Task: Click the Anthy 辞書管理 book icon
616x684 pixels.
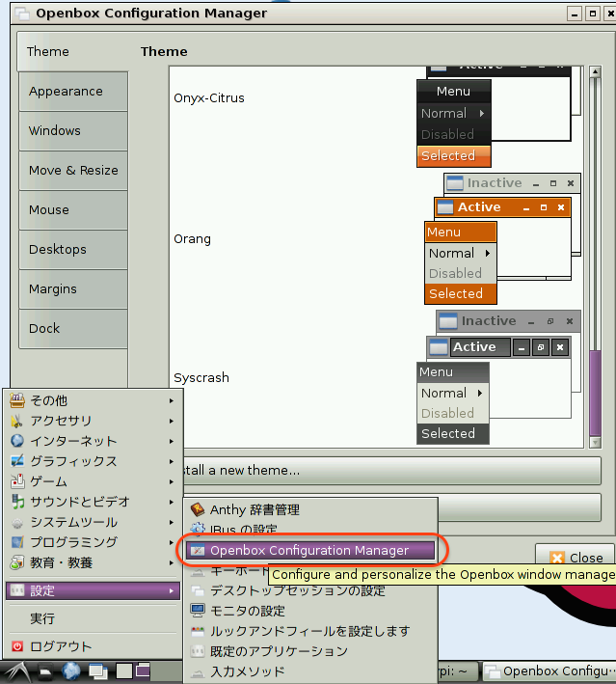Action: 198,509
